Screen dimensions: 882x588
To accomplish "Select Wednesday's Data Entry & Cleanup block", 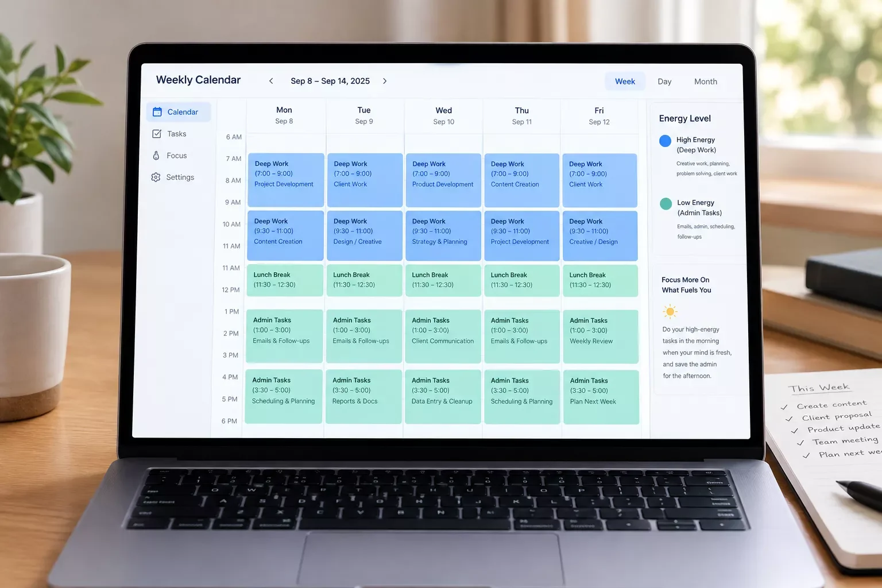I will coord(443,397).
